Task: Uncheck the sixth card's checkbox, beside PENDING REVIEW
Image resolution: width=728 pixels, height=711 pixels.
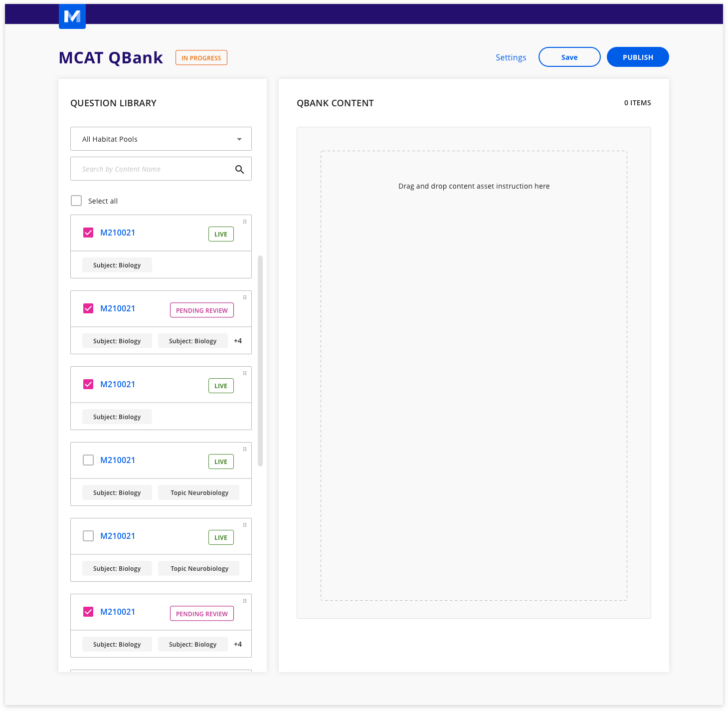Action: tap(88, 612)
